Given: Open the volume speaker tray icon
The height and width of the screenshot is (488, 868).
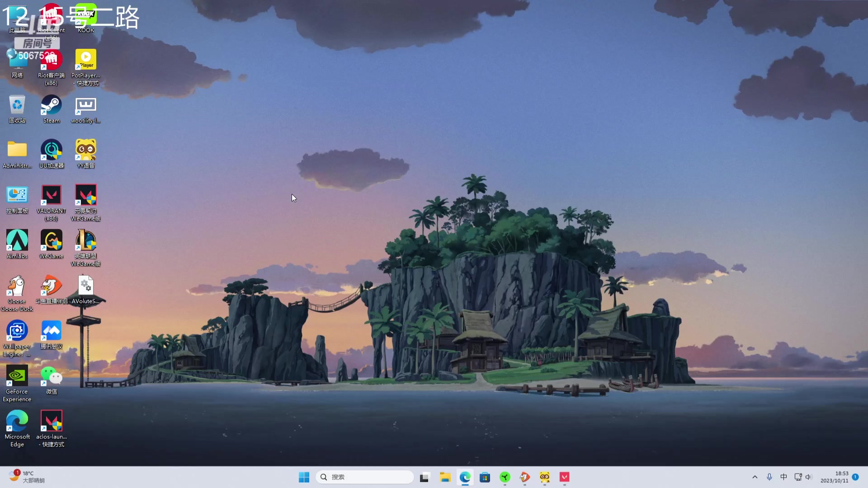Looking at the screenshot, I should tap(809, 477).
